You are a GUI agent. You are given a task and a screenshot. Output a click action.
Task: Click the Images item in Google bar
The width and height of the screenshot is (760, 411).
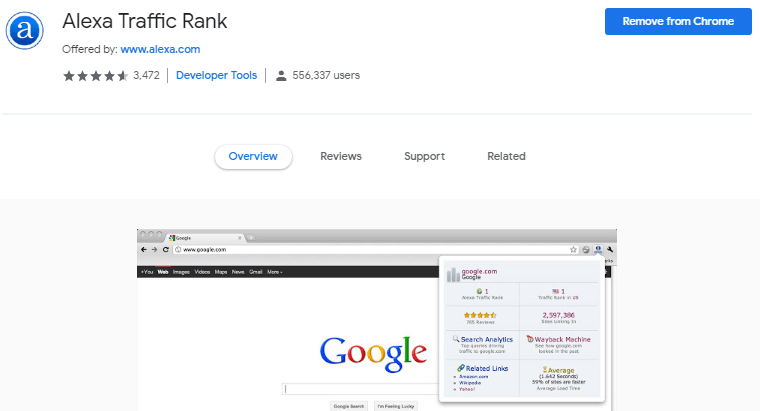181,272
